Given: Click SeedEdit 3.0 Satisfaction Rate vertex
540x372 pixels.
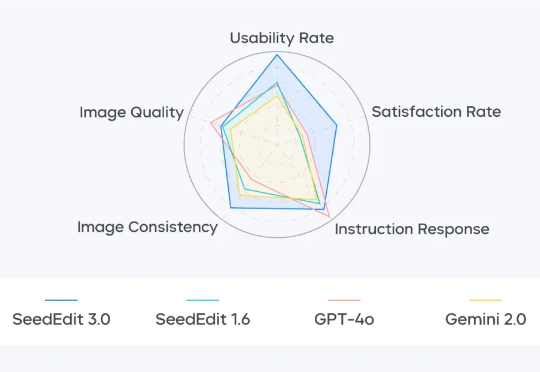Looking at the screenshot, I should point(336,125).
